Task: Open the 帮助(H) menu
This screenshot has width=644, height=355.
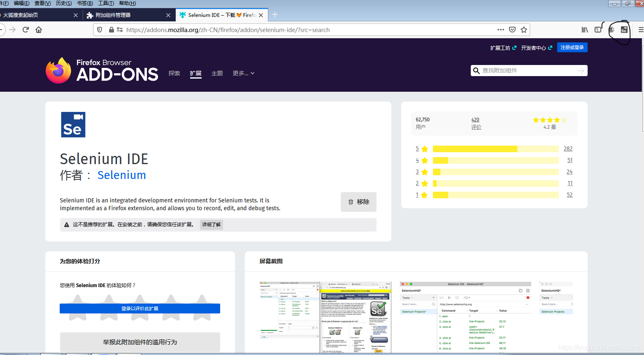Action: [x=128, y=3]
